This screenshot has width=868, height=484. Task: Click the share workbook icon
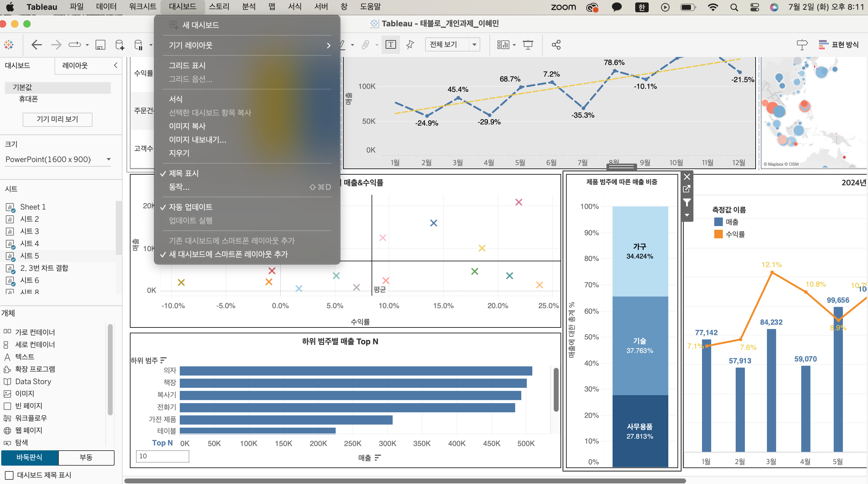[x=556, y=44]
